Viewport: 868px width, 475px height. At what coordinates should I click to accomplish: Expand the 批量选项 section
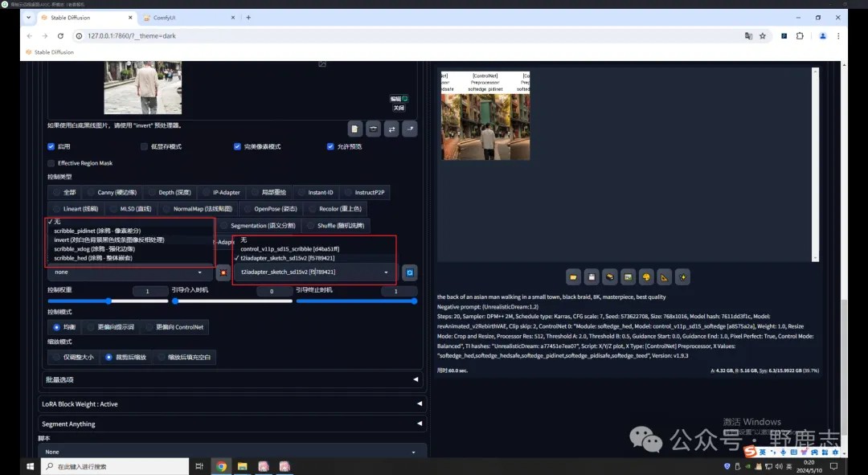[x=231, y=380]
